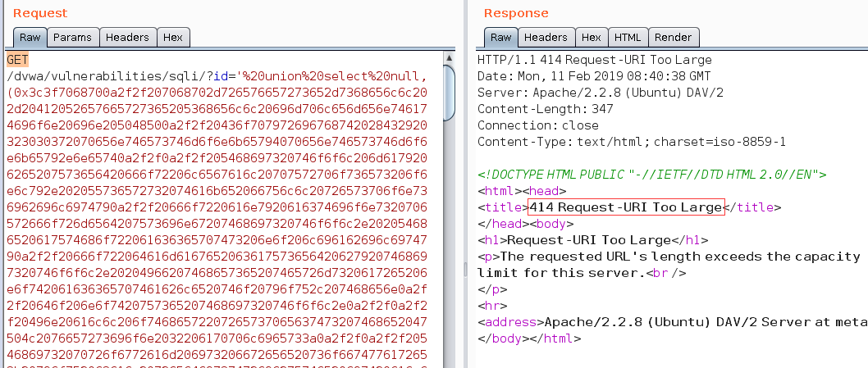
Task: Click the 'Content-Length: 347' header
Action: pyautogui.click(x=546, y=109)
